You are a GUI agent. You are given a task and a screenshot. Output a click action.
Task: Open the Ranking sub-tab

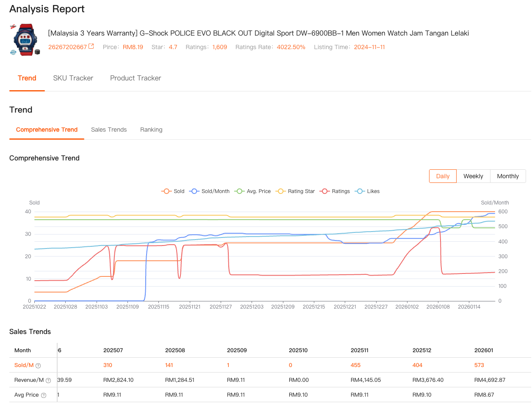pyautogui.click(x=151, y=130)
